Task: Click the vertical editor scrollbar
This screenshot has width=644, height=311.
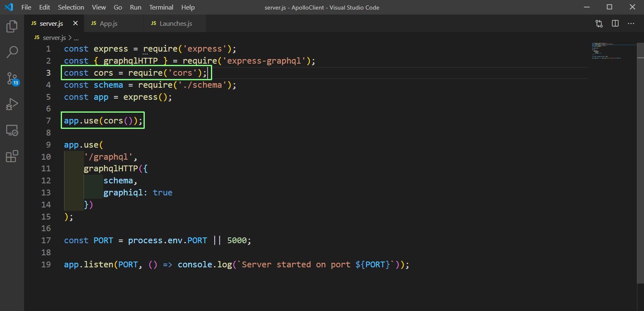Action: tap(641, 162)
